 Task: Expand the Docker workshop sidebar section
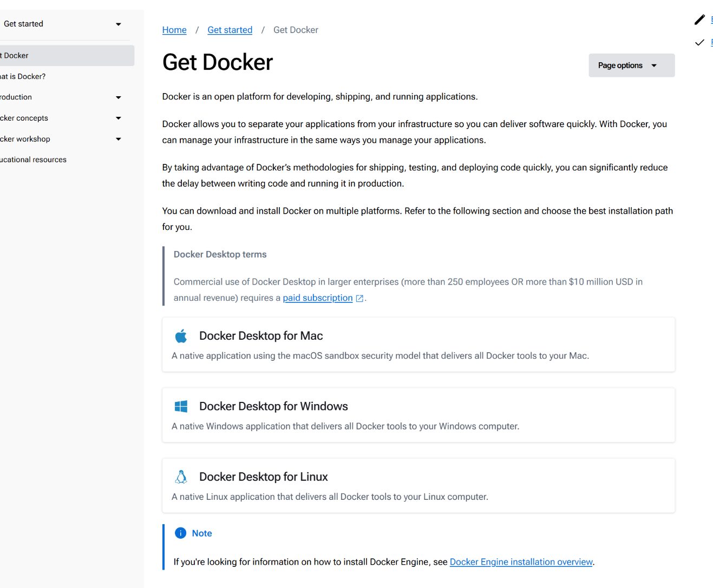[x=118, y=139]
